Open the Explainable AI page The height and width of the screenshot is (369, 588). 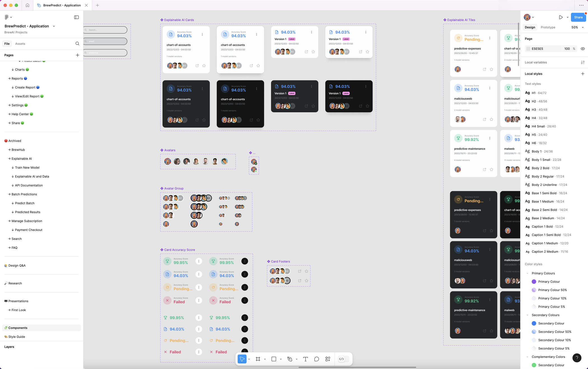(42, 159)
